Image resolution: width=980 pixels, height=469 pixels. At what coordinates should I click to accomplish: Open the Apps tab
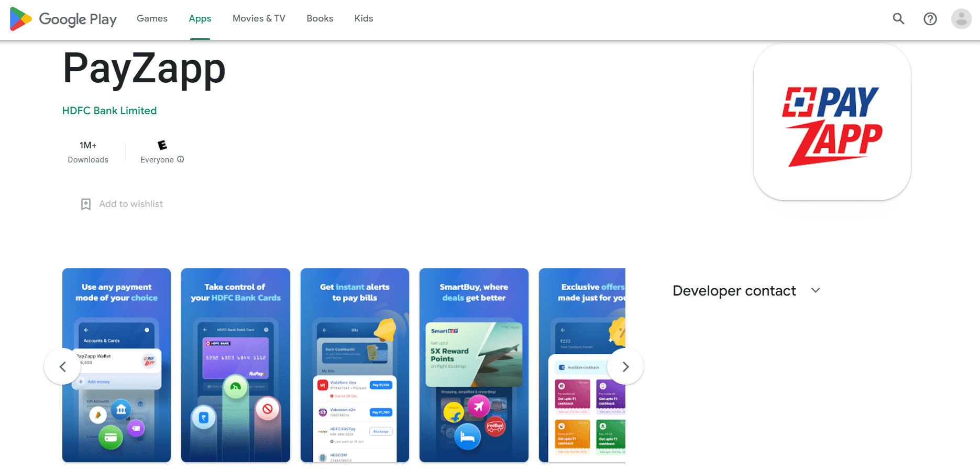(x=200, y=19)
